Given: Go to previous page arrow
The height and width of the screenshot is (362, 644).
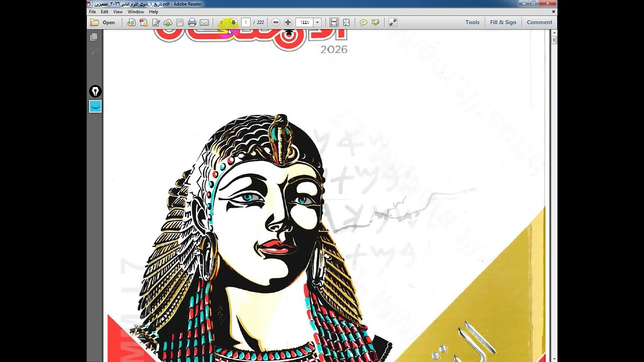Looking at the screenshot, I should click(221, 23).
